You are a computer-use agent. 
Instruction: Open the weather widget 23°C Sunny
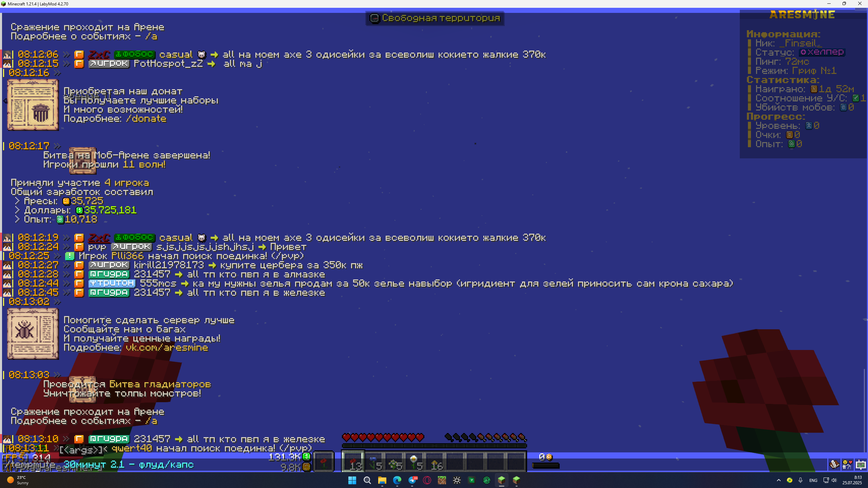click(18, 480)
